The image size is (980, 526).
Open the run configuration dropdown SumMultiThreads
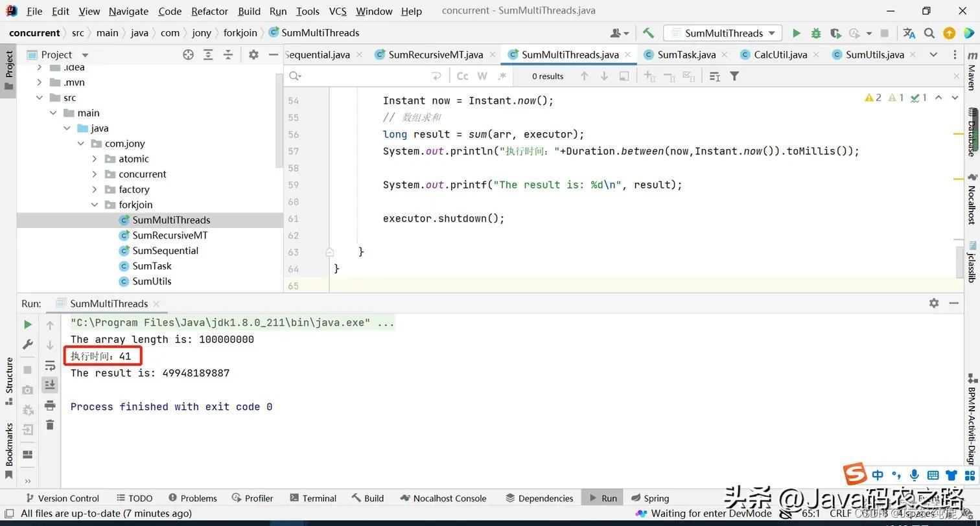pyautogui.click(x=723, y=33)
